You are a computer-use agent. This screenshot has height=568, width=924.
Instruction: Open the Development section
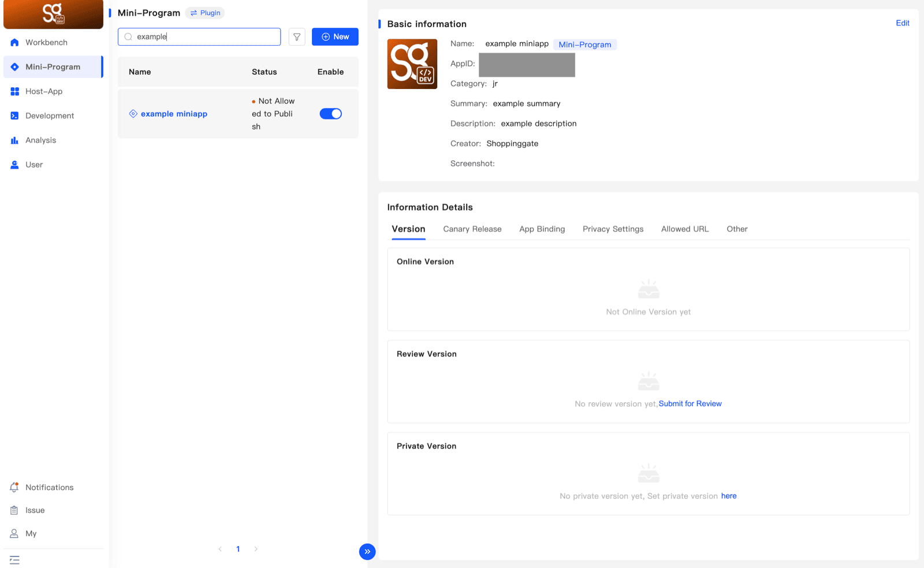pyautogui.click(x=50, y=116)
